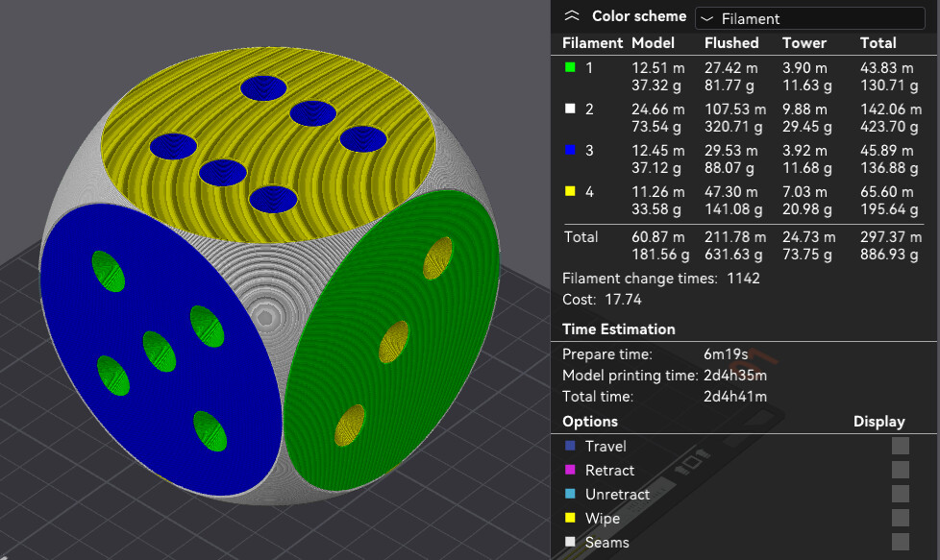
Task: Click the Retract legend color square
Action: (x=570, y=470)
